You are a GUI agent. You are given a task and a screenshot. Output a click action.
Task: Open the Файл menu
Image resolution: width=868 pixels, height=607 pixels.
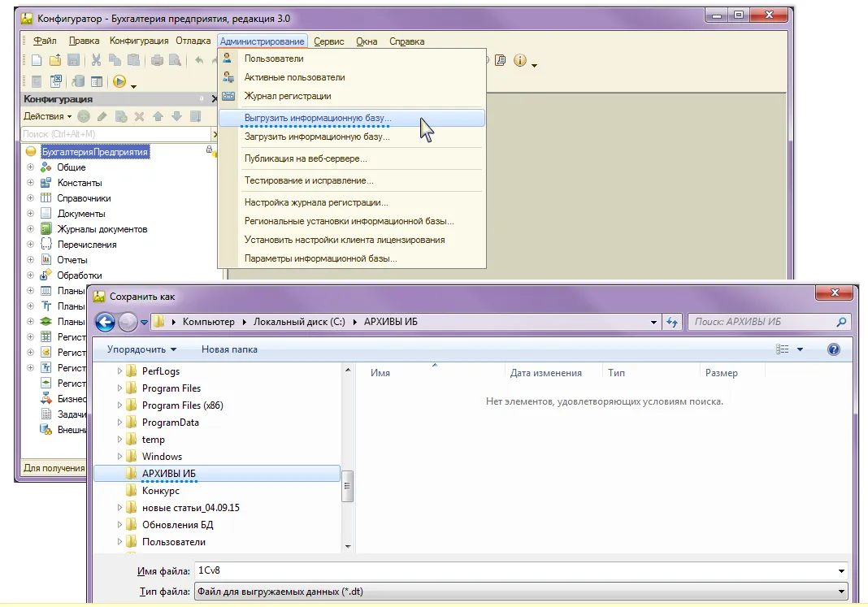tap(45, 41)
